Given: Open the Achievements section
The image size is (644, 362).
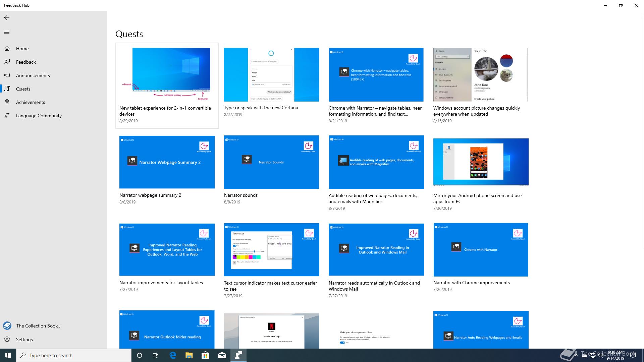Looking at the screenshot, I should pyautogui.click(x=54, y=102).
